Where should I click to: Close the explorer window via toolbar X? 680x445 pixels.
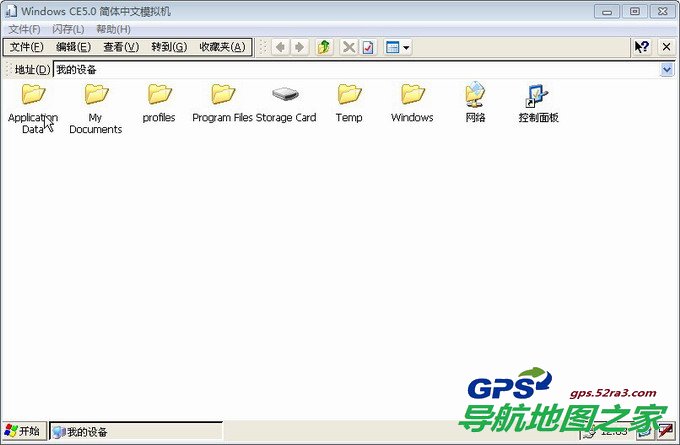667,47
